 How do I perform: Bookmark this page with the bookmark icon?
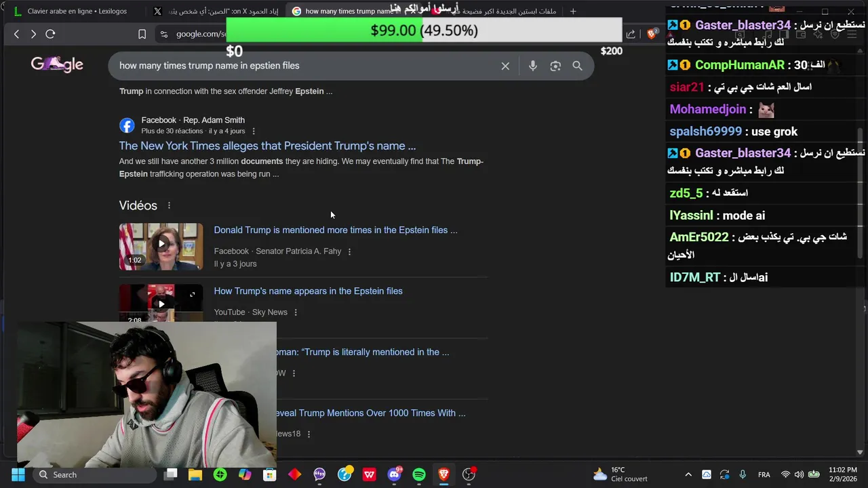142,34
